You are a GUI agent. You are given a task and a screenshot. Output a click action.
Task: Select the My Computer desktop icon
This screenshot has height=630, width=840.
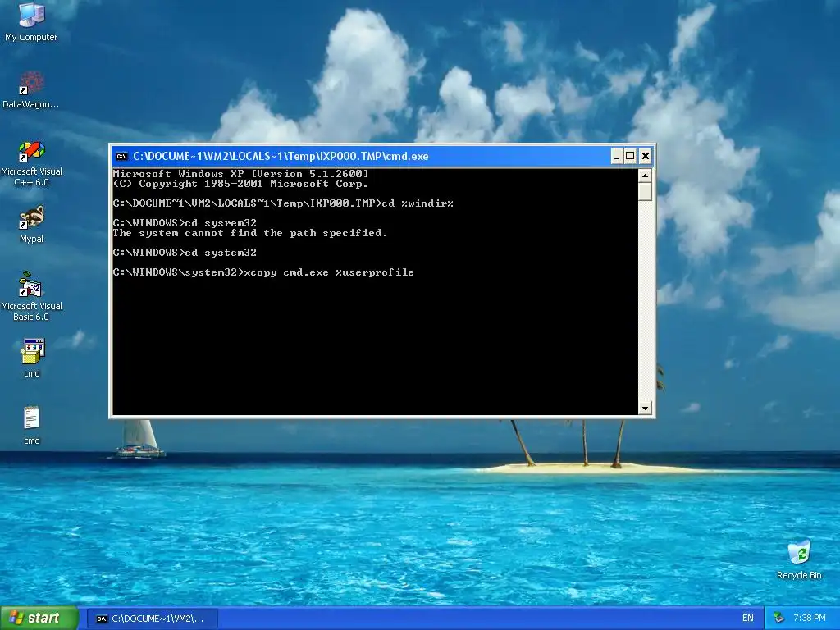point(31,22)
